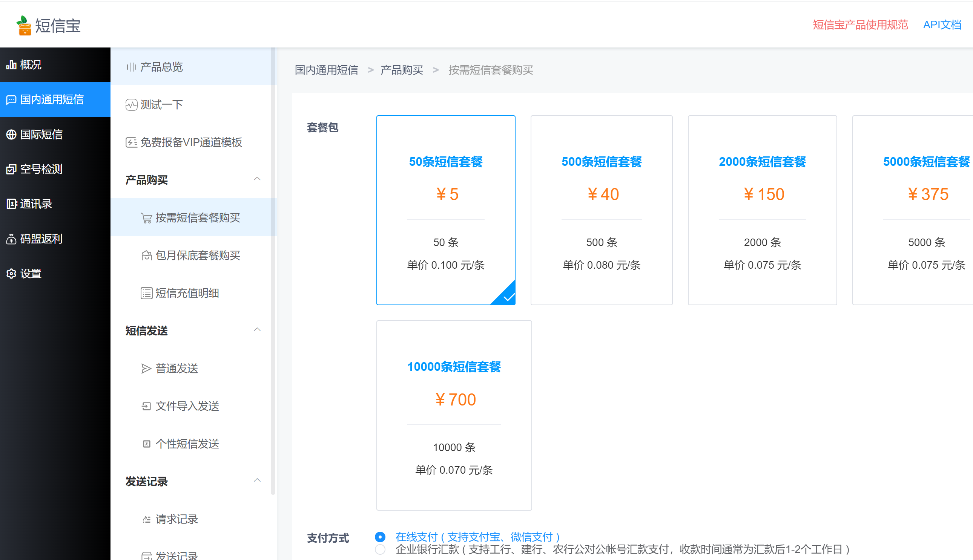Viewport: 973px width, 560px height.
Task: Open 概况 overview bar-chart icon
Action: click(x=11, y=65)
